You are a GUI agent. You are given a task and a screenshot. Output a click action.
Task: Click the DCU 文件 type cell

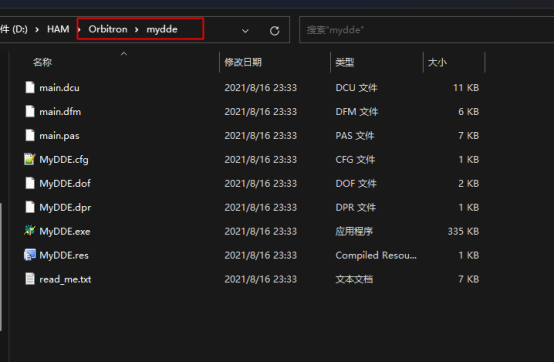click(356, 88)
